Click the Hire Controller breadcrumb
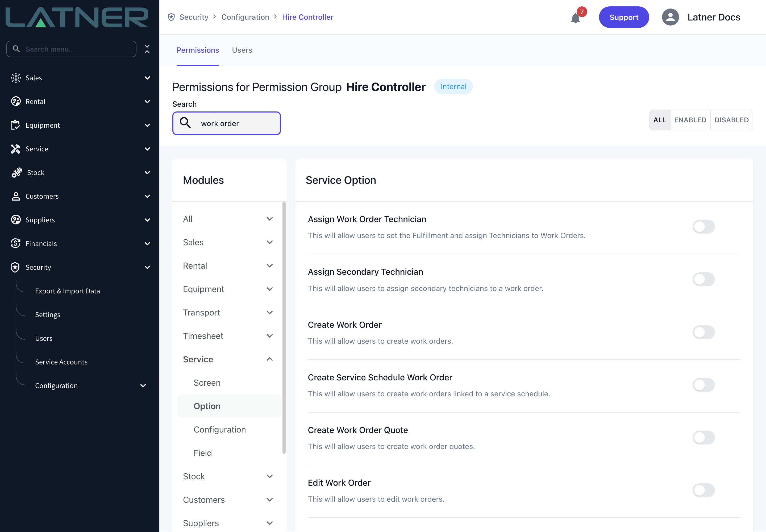This screenshot has width=766, height=532. (307, 17)
